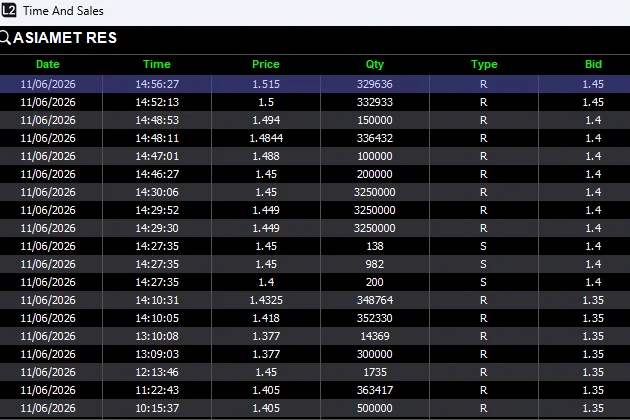
Task: Click quantity 200000
Action: 374,174
